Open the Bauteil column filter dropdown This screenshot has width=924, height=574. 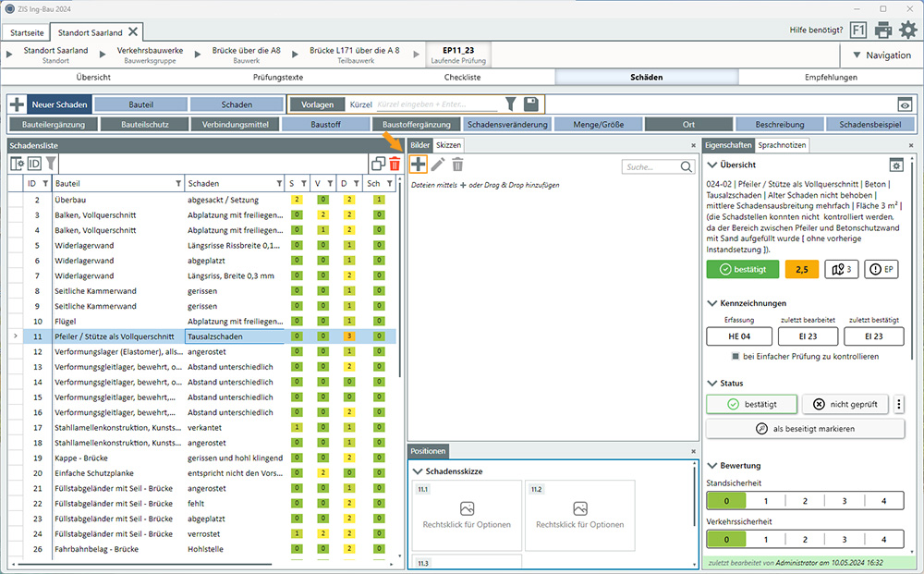tap(178, 184)
